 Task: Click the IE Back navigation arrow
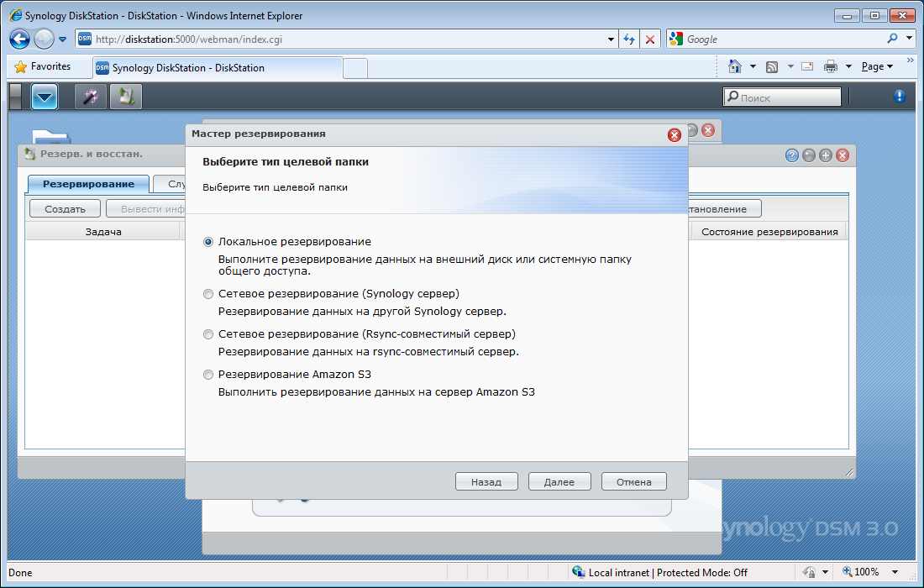(x=19, y=39)
